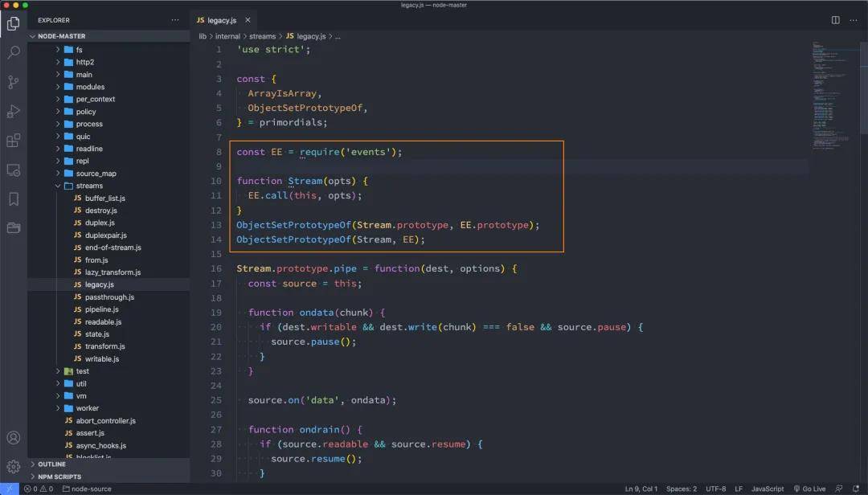Viewport: 868px width, 495px height.
Task: Open pipeline.js file
Action: click(108, 309)
